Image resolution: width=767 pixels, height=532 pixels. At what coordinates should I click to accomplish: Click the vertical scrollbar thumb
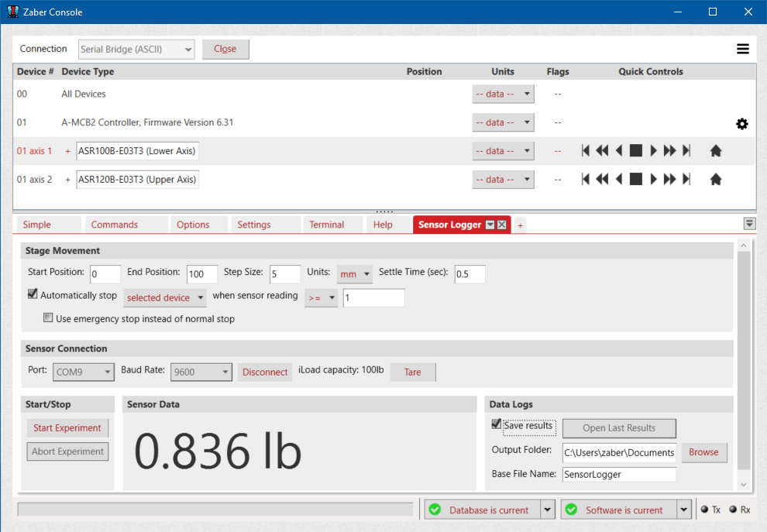744,360
